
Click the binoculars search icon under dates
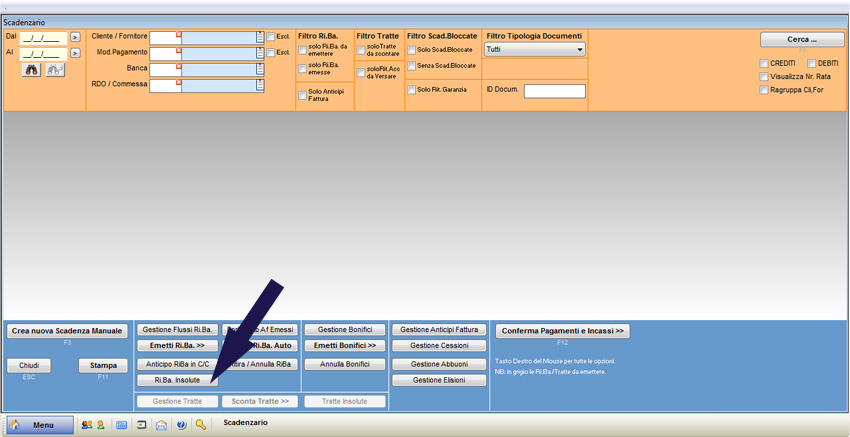(32, 70)
